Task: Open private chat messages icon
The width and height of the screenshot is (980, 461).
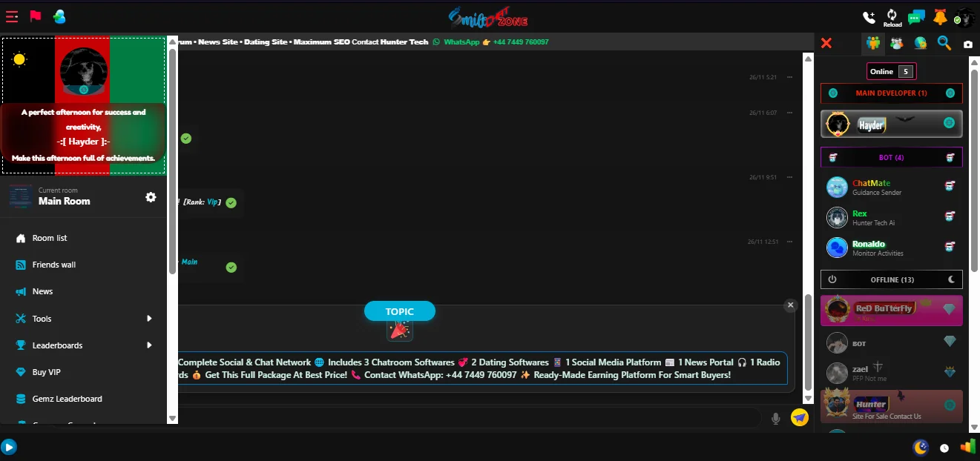Action: coord(916,17)
